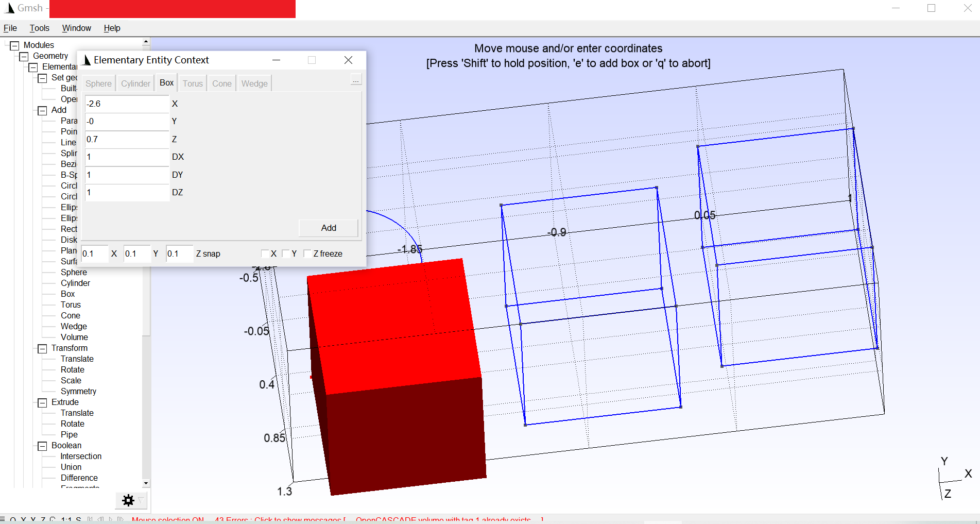Image resolution: width=980 pixels, height=524 pixels.
Task: Click the Z-axis view button in the status bar
Action: [x=43, y=519]
